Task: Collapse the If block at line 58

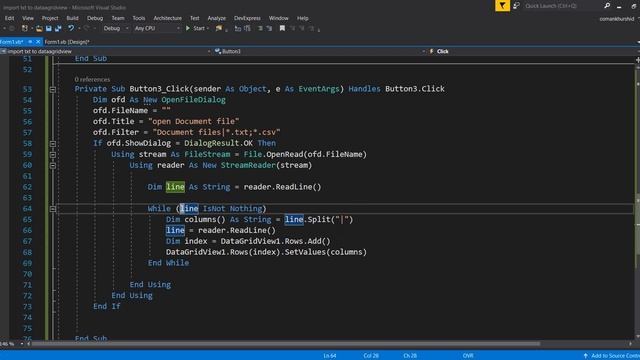Action: [53, 144]
